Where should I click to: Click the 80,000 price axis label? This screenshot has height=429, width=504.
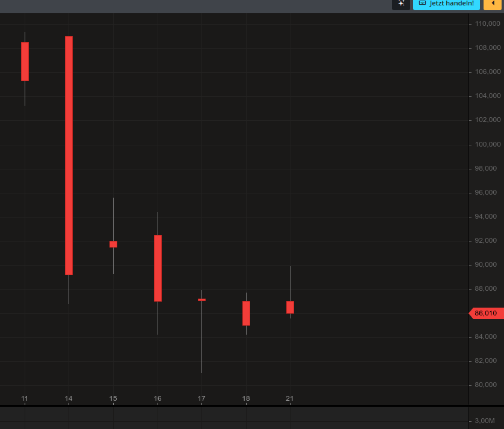487,385
